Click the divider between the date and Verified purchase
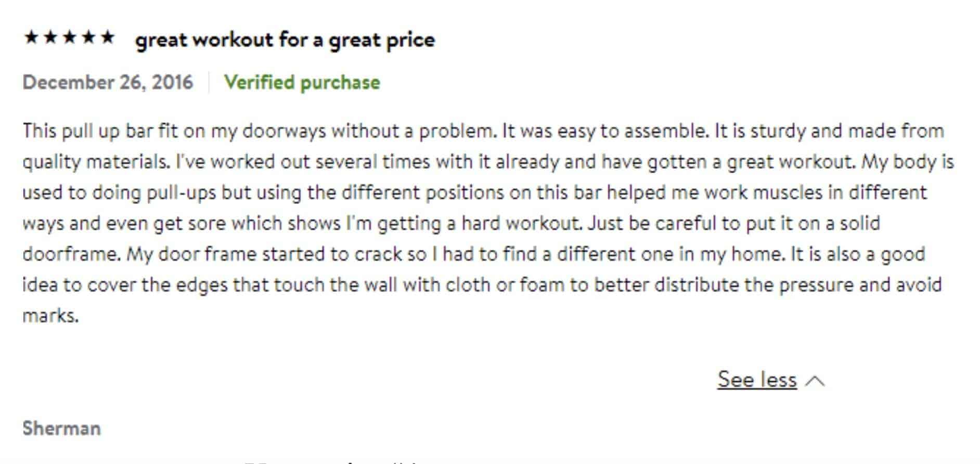This screenshot has height=464, width=980. click(209, 82)
